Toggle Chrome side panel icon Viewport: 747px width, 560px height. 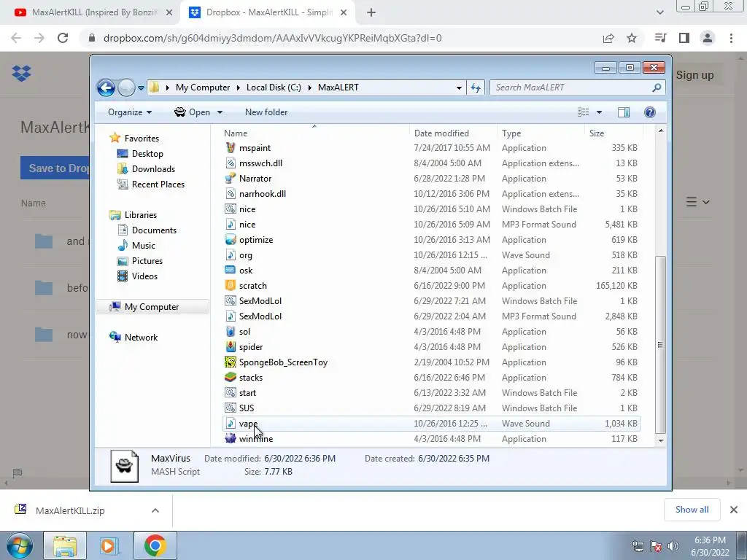tap(684, 38)
